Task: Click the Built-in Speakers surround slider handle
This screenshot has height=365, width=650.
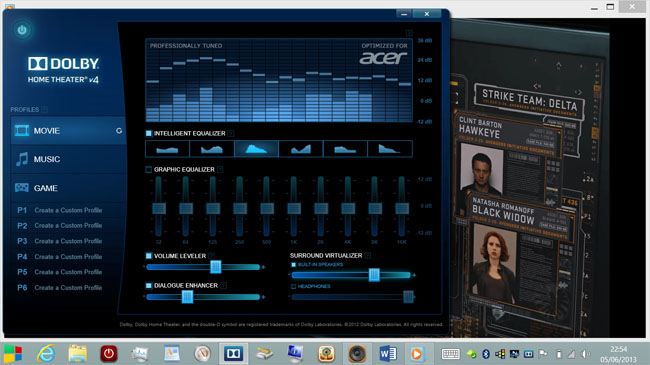Action: pos(374,275)
